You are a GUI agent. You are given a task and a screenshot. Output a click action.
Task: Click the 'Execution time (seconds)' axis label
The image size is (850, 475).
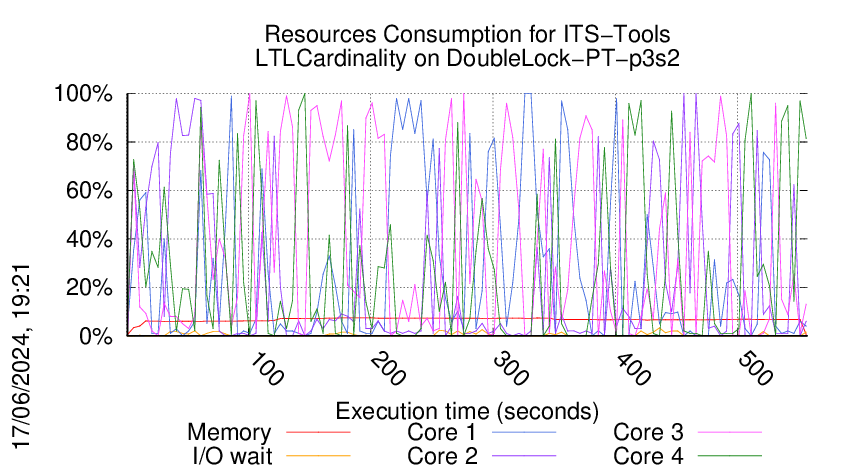coord(467,411)
